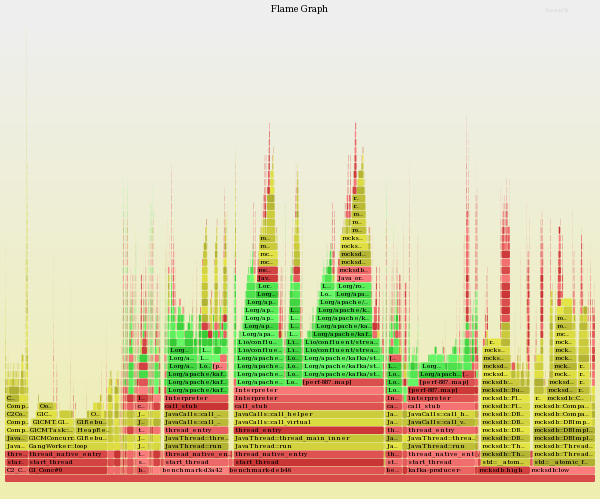Click the rocksdb:low frame
This screenshot has width=600, height=499.
click(562, 470)
